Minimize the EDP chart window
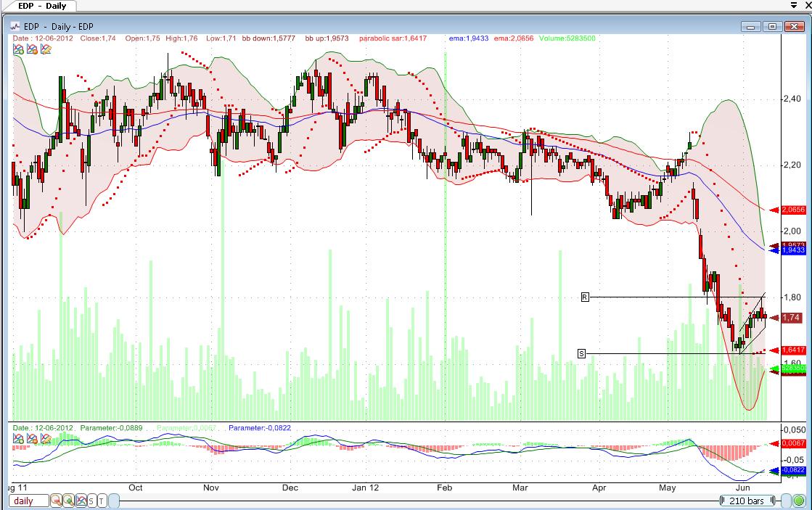This screenshot has width=812, height=510. coord(751,26)
